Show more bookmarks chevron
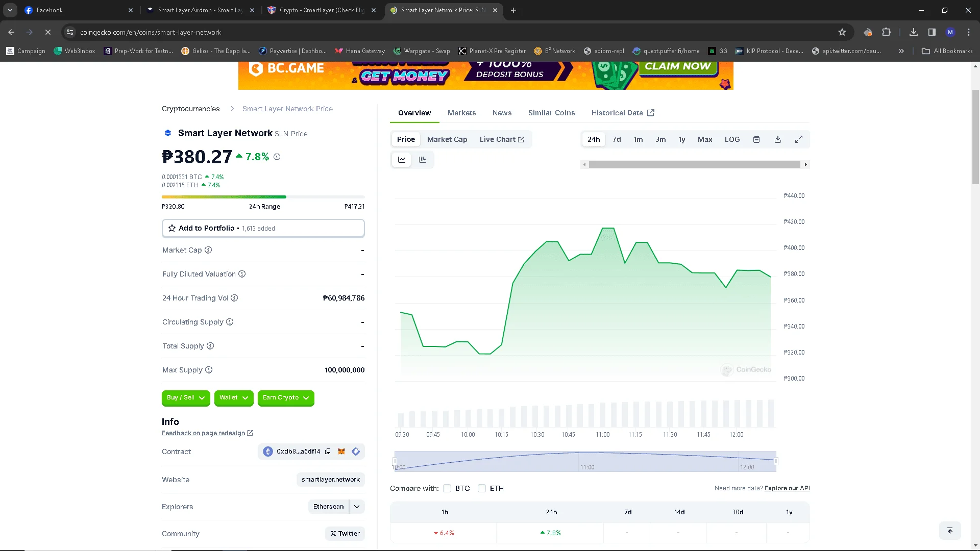980x551 pixels. coord(901,51)
